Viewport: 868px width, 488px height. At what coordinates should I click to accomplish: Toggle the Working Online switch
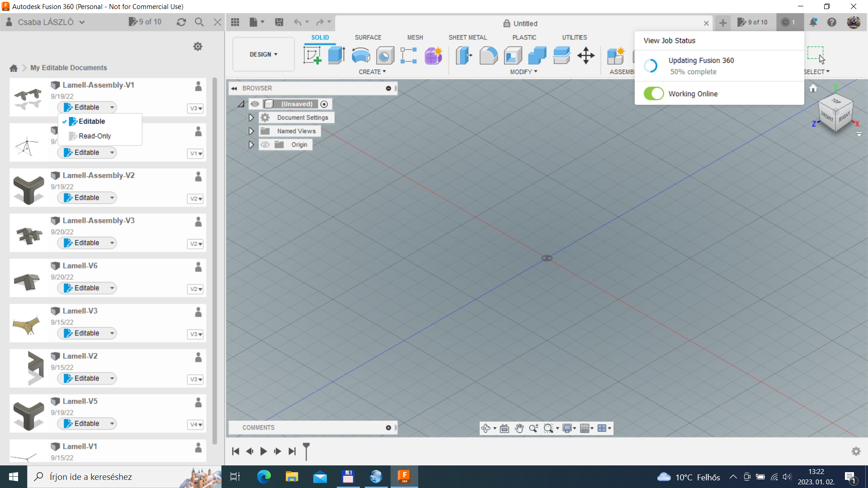pyautogui.click(x=654, y=94)
